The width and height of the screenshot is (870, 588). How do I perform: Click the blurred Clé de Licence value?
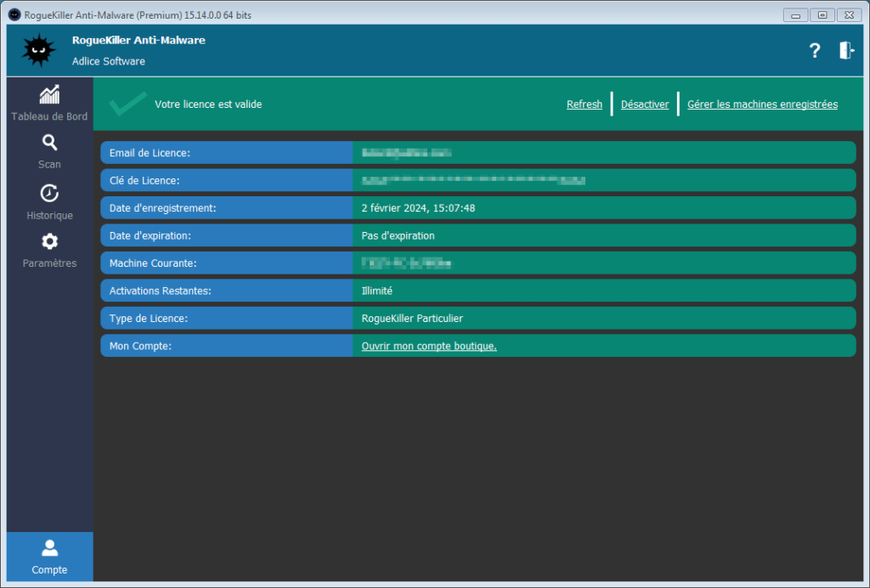pyautogui.click(x=473, y=180)
